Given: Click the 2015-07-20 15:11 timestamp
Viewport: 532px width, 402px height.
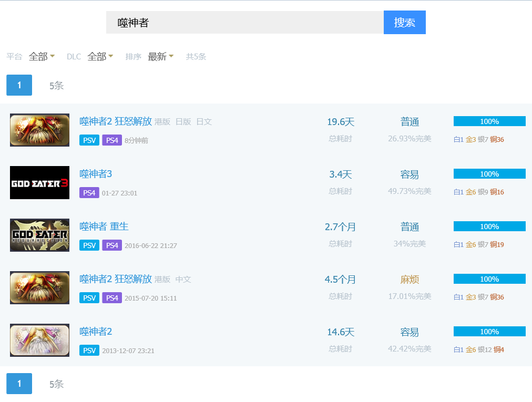Looking at the screenshot, I should pos(151,298).
